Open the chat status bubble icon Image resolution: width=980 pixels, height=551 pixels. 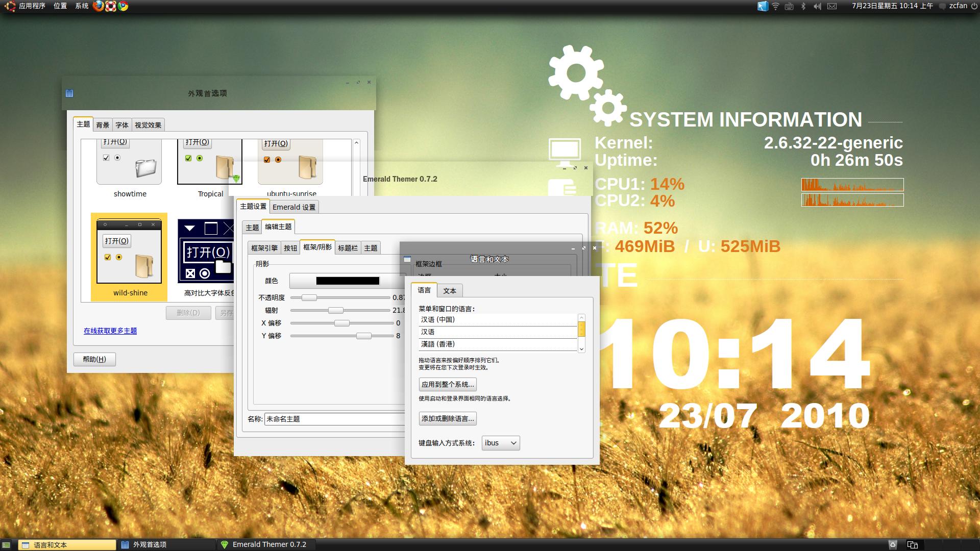(x=943, y=6)
